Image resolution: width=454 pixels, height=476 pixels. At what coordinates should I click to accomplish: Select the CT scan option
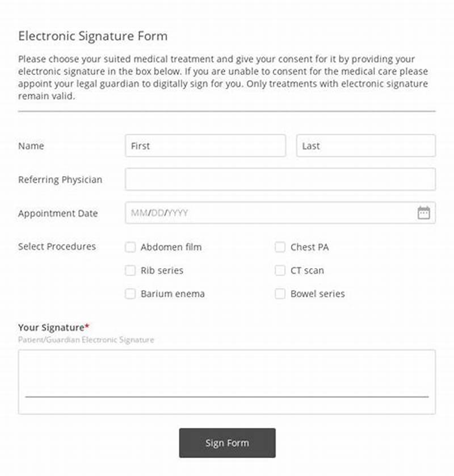[280, 270]
